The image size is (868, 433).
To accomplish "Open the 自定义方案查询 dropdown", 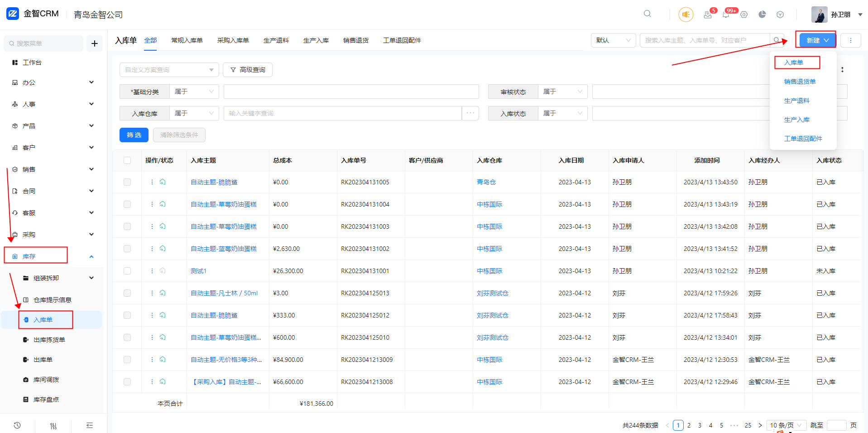I will coord(169,70).
